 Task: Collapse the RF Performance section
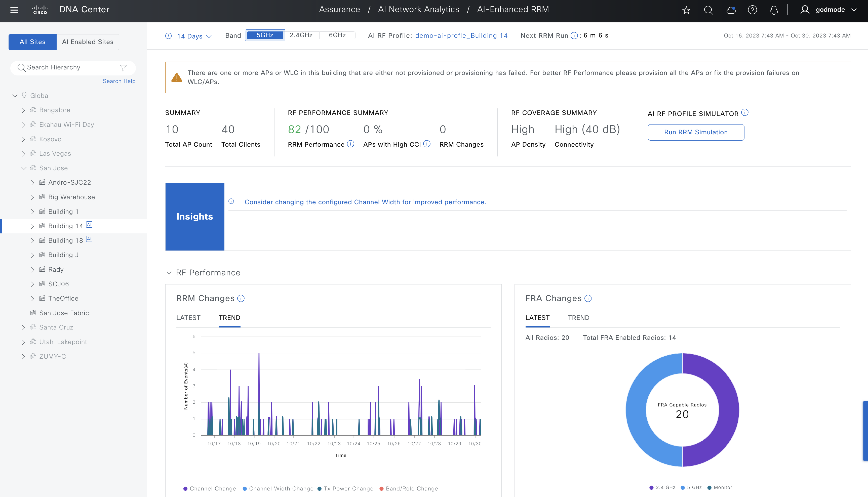[x=169, y=273]
